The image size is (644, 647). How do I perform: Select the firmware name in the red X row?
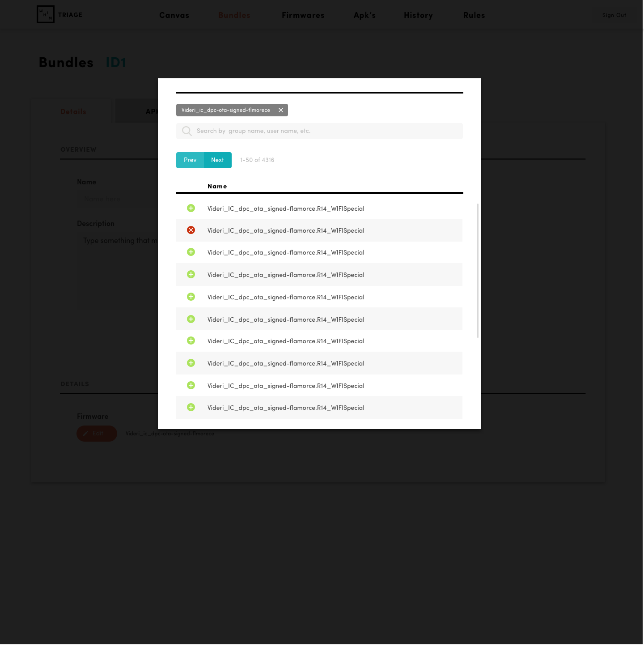click(x=286, y=230)
